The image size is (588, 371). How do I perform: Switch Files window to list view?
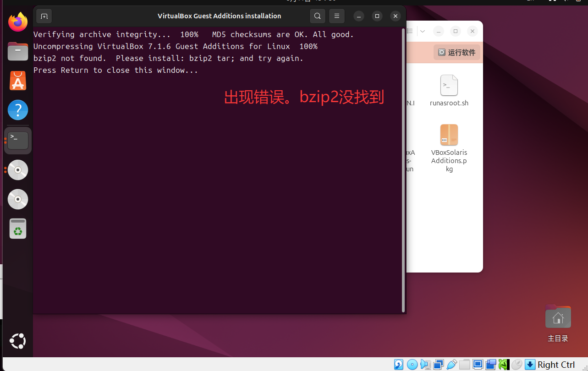click(x=410, y=31)
